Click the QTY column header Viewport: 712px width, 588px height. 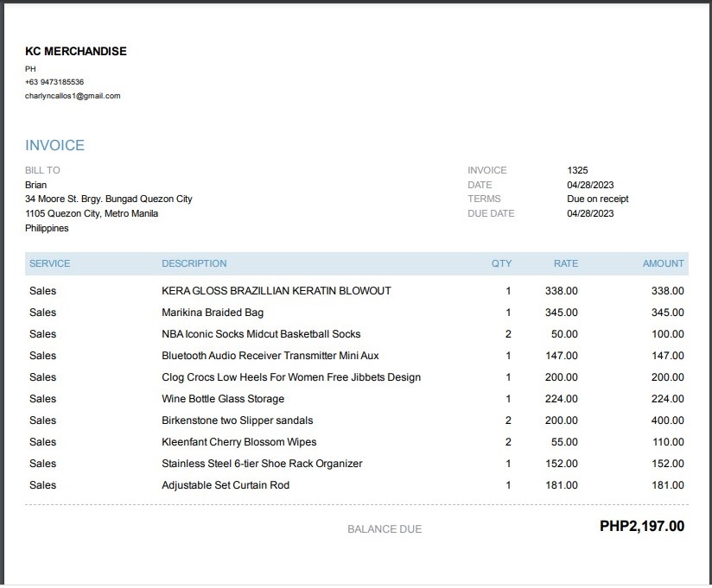click(501, 263)
